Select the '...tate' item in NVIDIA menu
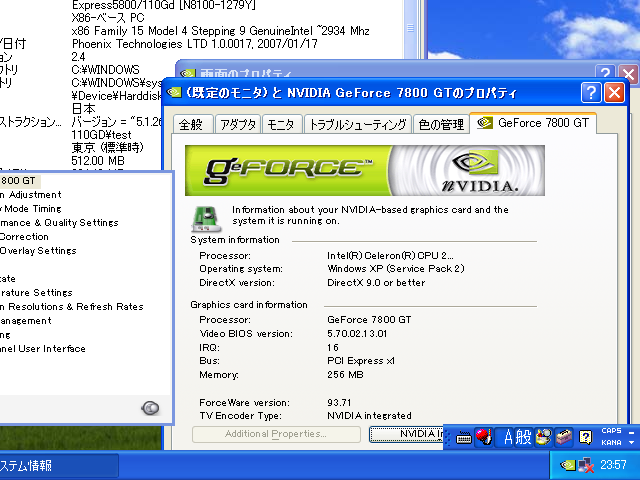640x480 pixels. pos(8,279)
